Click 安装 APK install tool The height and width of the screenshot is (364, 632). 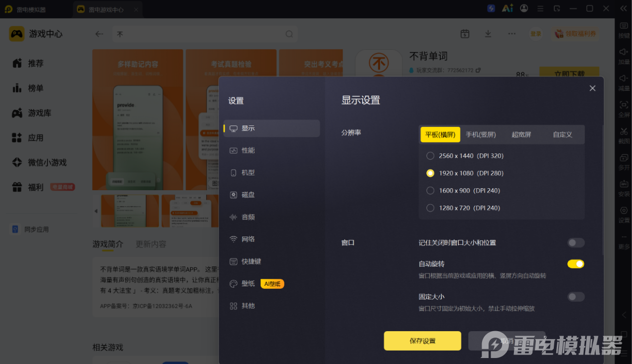click(x=624, y=188)
